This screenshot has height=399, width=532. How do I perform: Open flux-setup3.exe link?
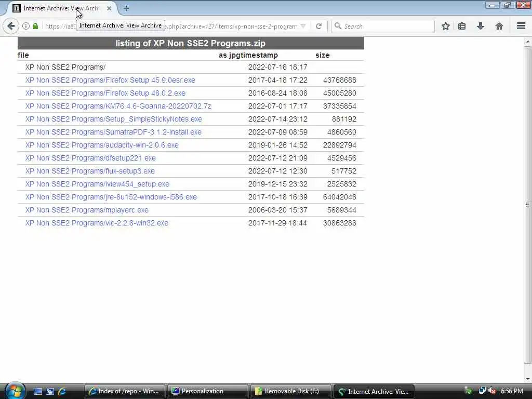pyautogui.click(x=90, y=171)
